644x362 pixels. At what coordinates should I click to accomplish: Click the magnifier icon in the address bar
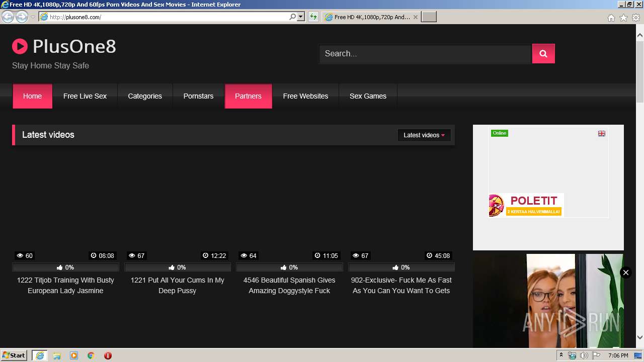pyautogui.click(x=292, y=17)
